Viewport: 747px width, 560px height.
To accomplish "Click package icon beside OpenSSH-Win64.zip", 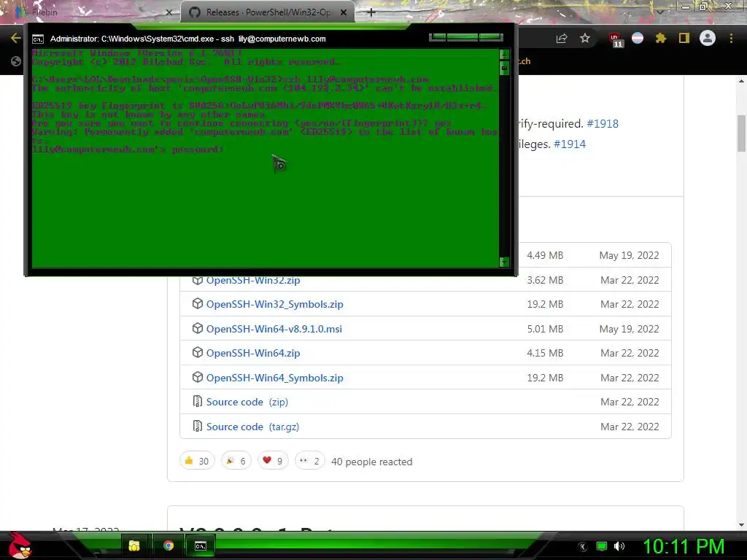I will (197, 352).
